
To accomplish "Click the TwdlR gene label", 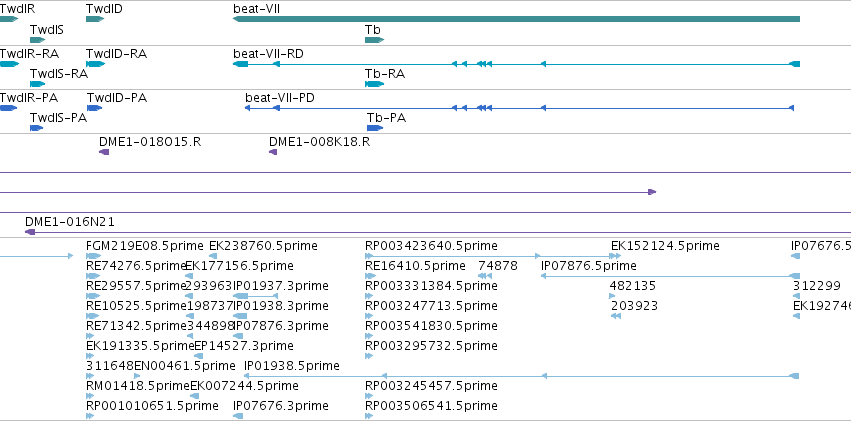I will [17, 9].
